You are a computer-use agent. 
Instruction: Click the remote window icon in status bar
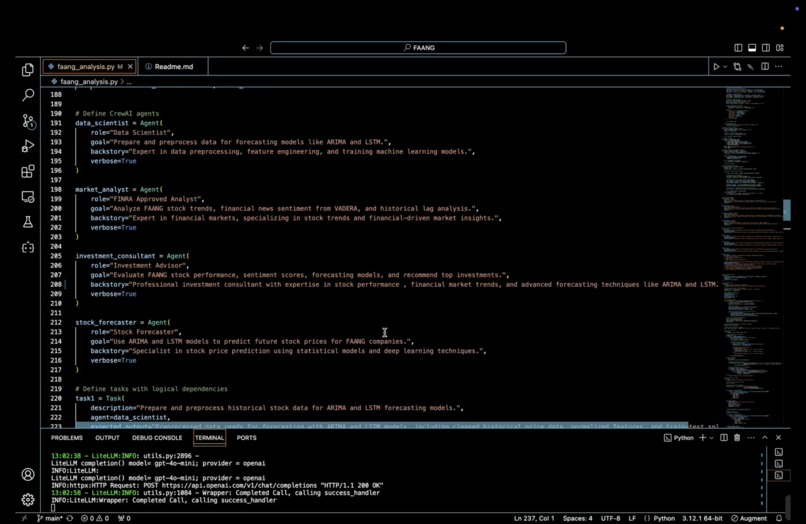point(24,518)
